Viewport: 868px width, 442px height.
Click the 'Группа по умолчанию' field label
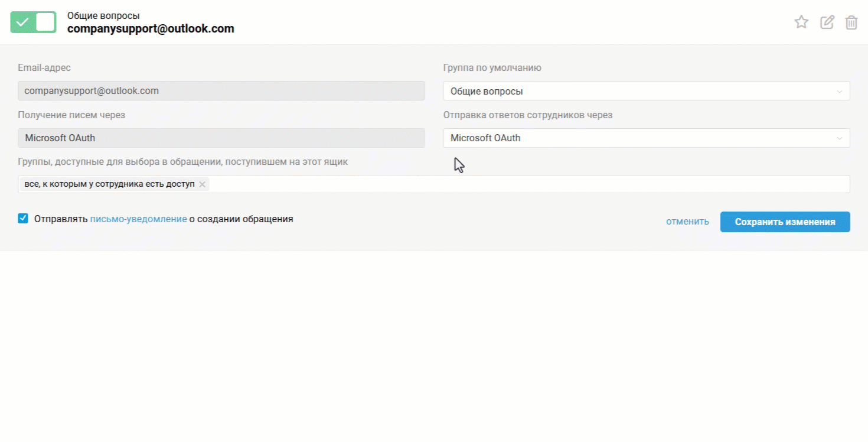point(492,67)
